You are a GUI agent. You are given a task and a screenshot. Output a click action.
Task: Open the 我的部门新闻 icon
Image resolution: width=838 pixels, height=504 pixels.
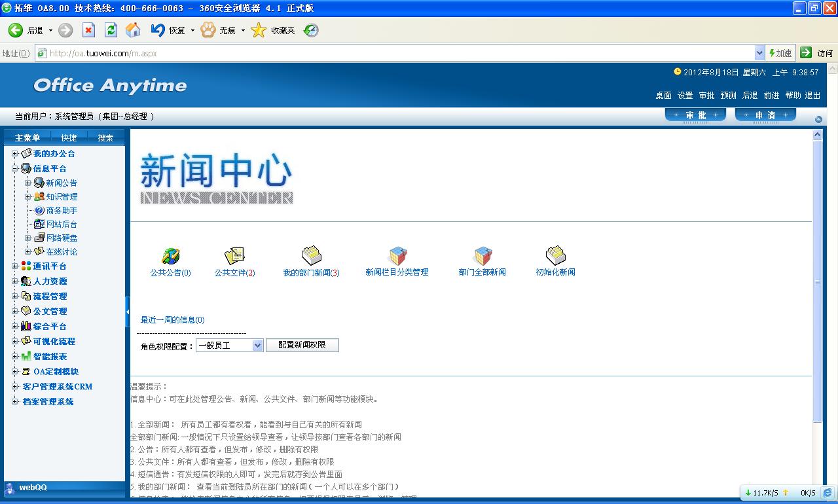(x=311, y=256)
